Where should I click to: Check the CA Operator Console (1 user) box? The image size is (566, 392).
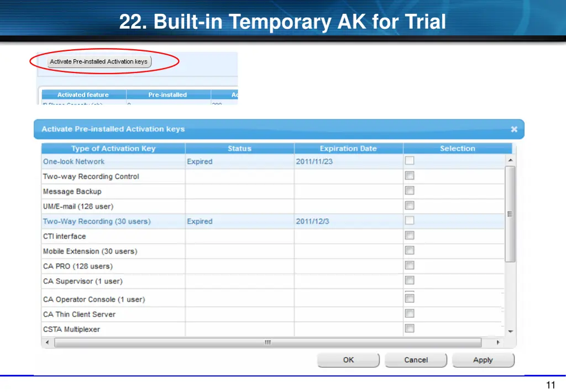click(x=410, y=299)
